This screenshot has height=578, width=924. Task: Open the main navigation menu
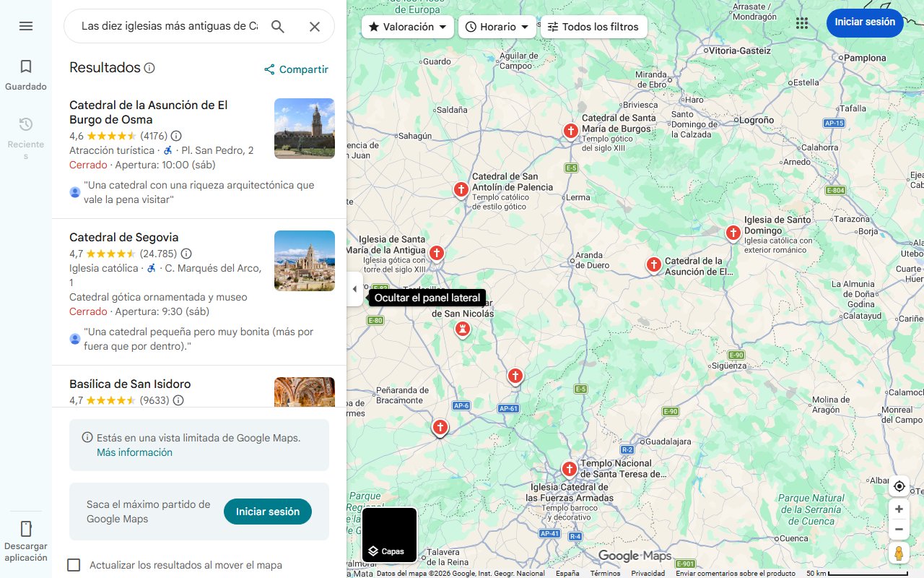click(26, 26)
